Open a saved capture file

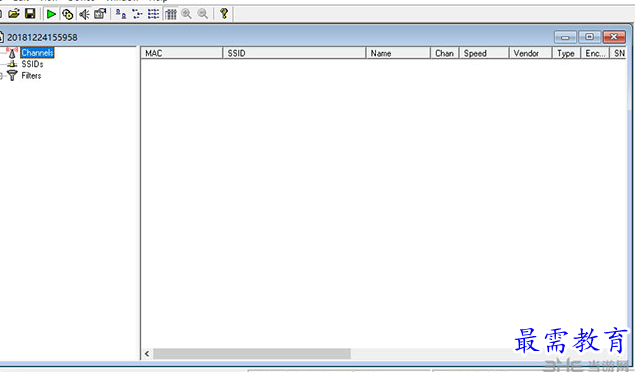point(14,14)
